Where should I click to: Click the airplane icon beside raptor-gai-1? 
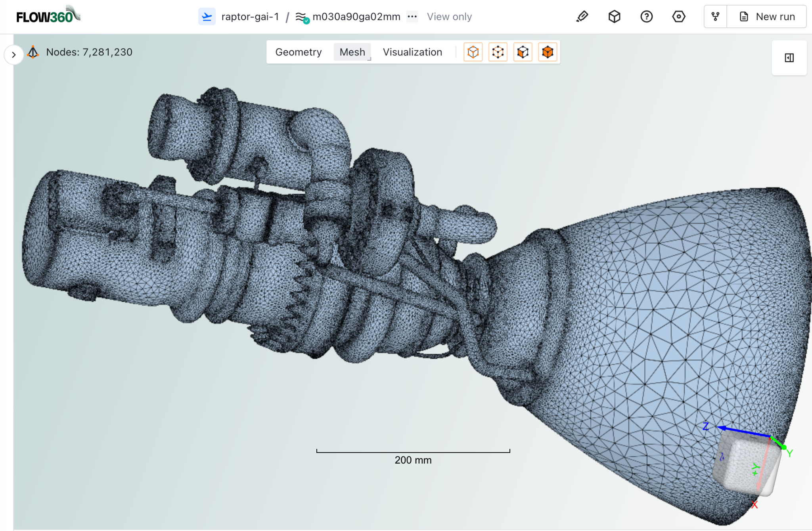coord(207,16)
